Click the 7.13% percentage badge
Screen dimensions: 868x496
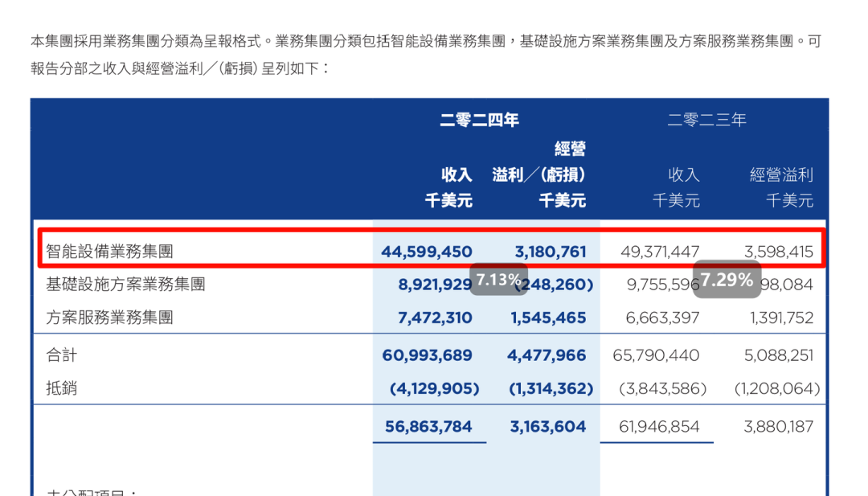[x=498, y=280]
